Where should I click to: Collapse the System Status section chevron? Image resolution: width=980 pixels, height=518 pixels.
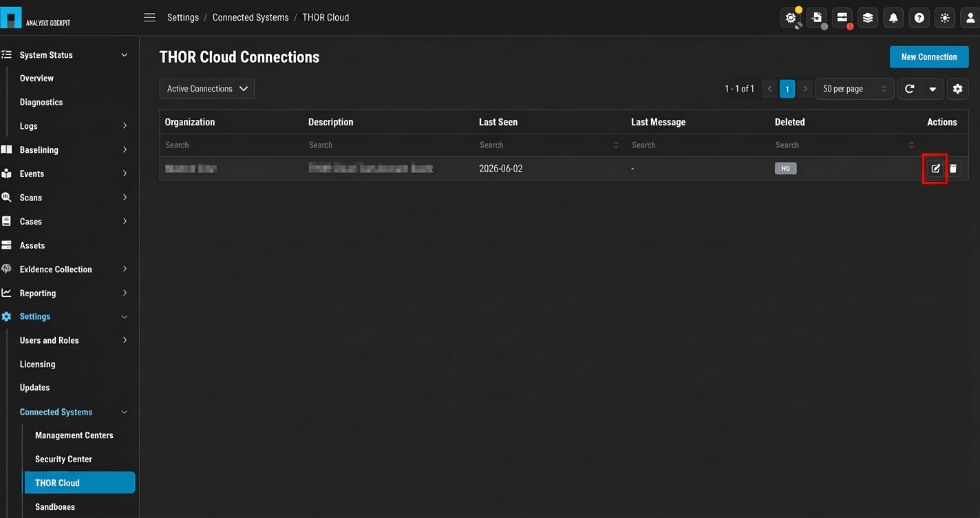(125, 55)
